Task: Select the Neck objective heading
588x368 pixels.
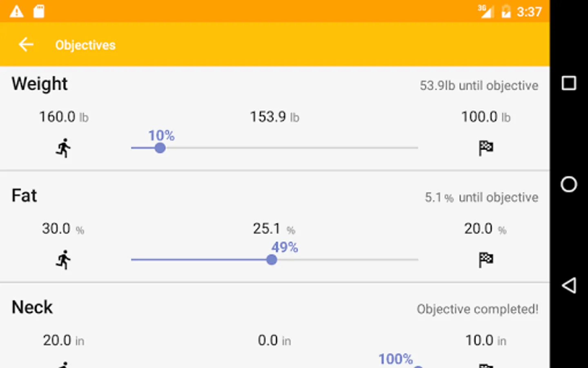Action: (32, 307)
